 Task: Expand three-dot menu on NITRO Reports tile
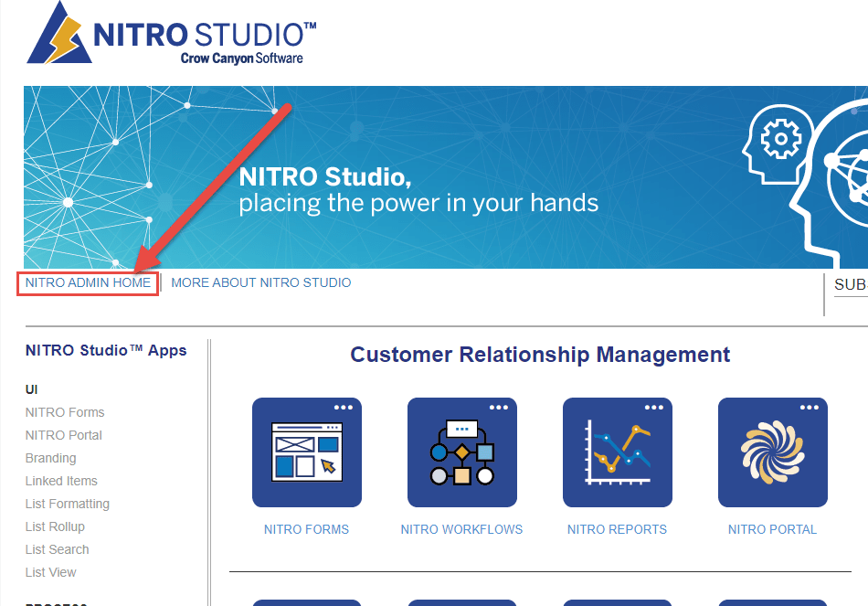(x=653, y=408)
